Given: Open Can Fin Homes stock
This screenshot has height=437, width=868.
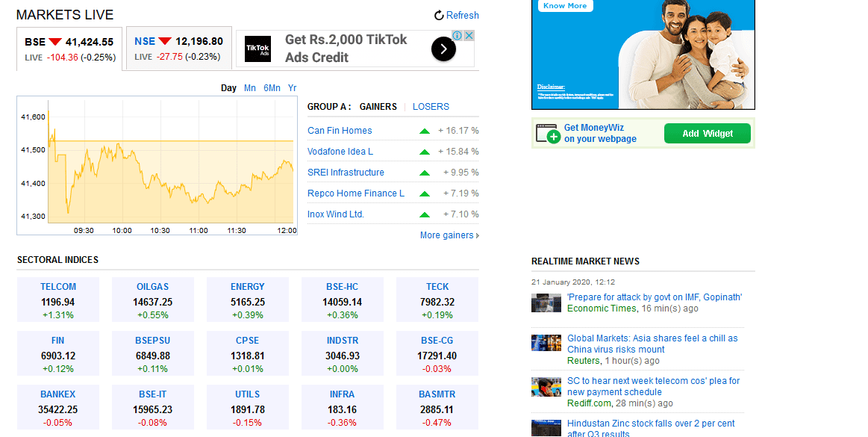Looking at the screenshot, I should coord(340,131).
